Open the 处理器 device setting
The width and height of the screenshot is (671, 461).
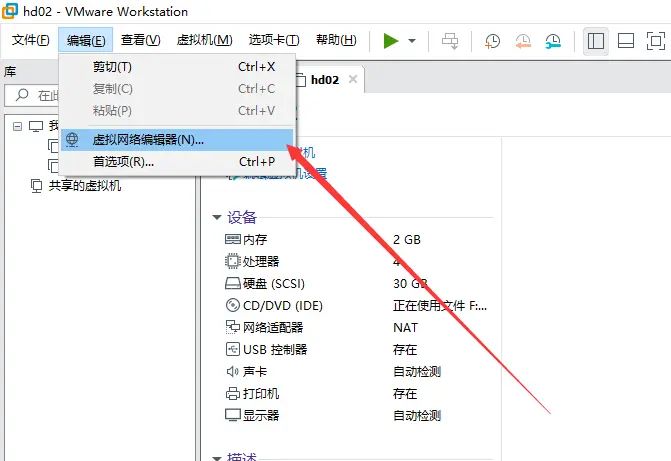coord(261,262)
